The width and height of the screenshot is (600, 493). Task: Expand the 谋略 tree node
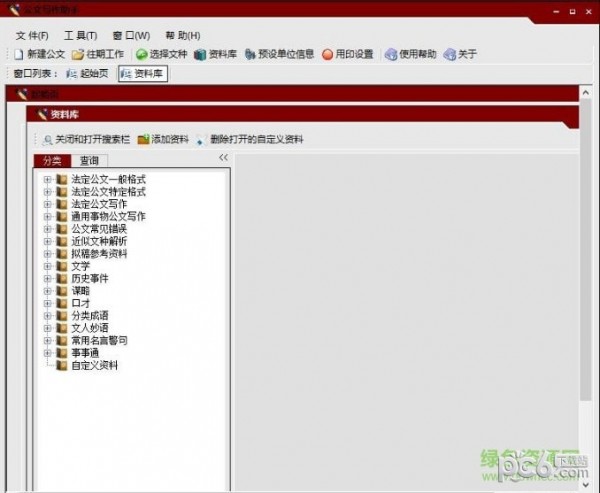click(x=47, y=291)
